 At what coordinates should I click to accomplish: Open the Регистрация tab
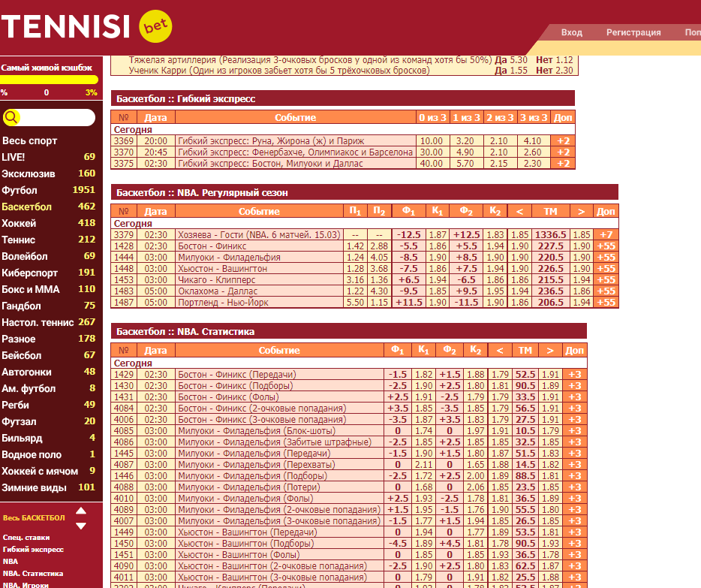tap(633, 32)
